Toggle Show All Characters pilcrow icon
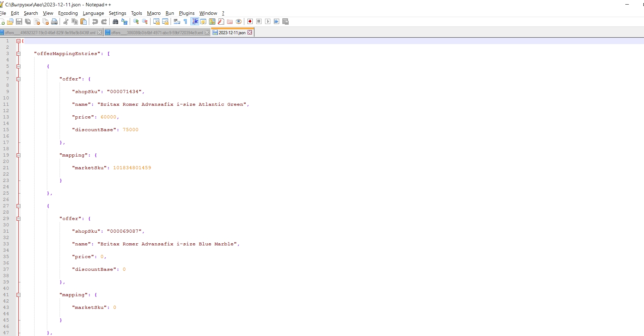Image resolution: width=644 pixels, height=336 pixels. (185, 22)
